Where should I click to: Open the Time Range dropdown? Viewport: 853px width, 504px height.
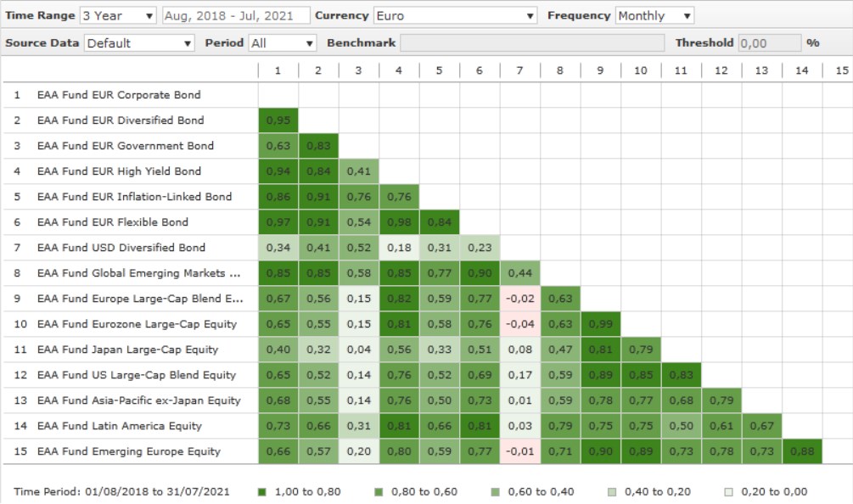(x=118, y=15)
